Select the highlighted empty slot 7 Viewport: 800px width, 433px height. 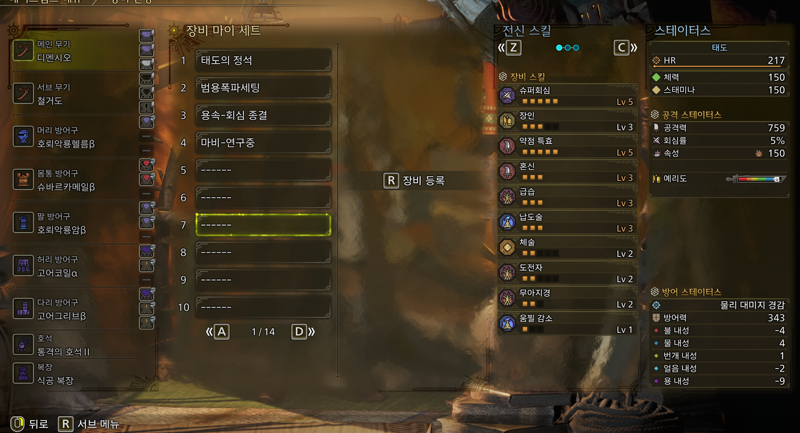pyautogui.click(x=263, y=225)
